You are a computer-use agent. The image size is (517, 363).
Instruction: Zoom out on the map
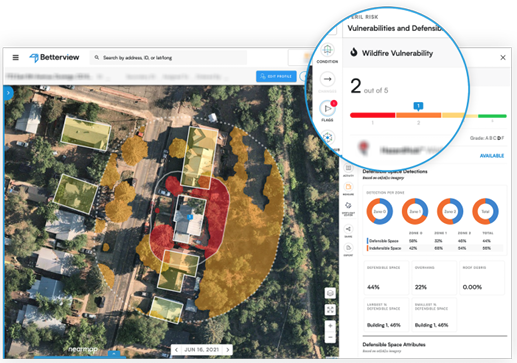click(x=330, y=337)
